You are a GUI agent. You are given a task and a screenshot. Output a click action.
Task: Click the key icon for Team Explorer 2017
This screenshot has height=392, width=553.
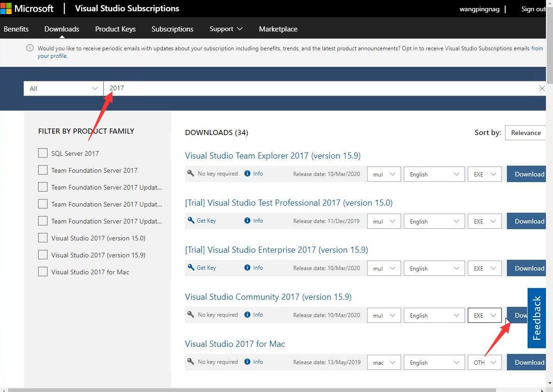[191, 173]
